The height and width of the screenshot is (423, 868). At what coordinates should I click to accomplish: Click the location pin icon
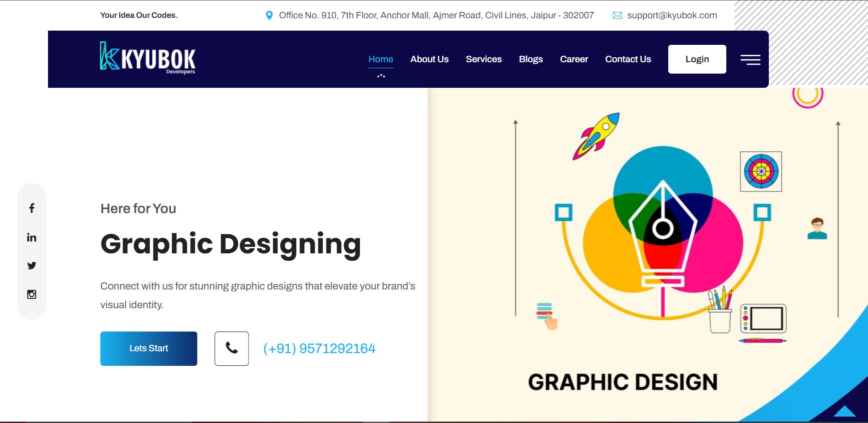pyautogui.click(x=269, y=16)
